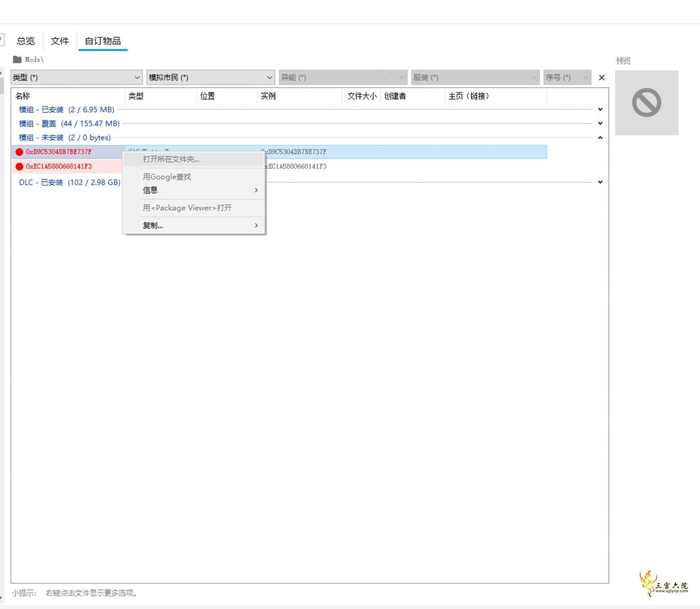Click the 模组 - 覆盖 (44 / 155.47 MB) group label
Image resolution: width=700 pixels, height=609 pixels.
click(x=69, y=123)
